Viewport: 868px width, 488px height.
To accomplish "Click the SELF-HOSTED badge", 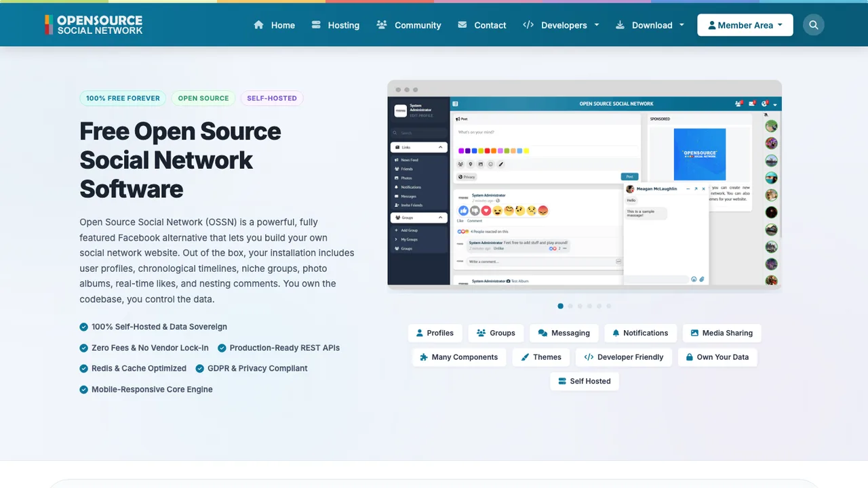I will click(272, 98).
